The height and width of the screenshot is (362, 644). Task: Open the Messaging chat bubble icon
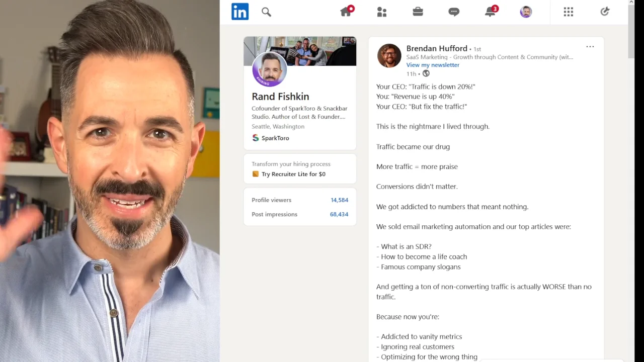454,12
